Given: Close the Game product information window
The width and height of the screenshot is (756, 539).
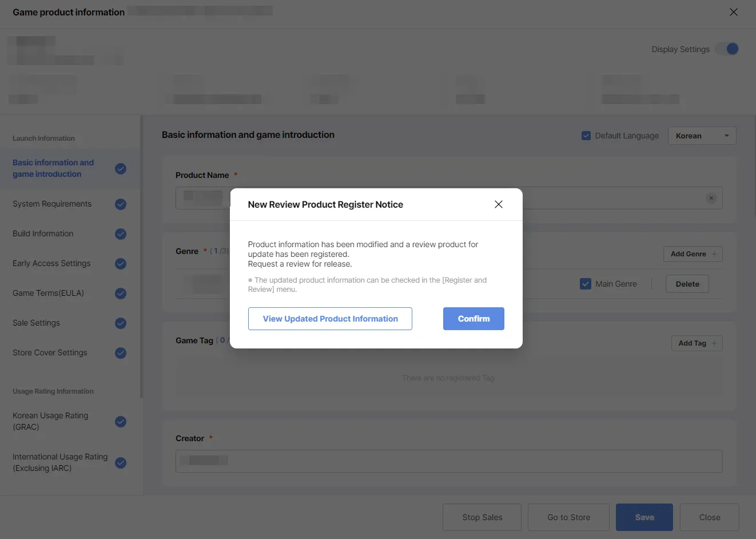Looking at the screenshot, I should (734, 12).
